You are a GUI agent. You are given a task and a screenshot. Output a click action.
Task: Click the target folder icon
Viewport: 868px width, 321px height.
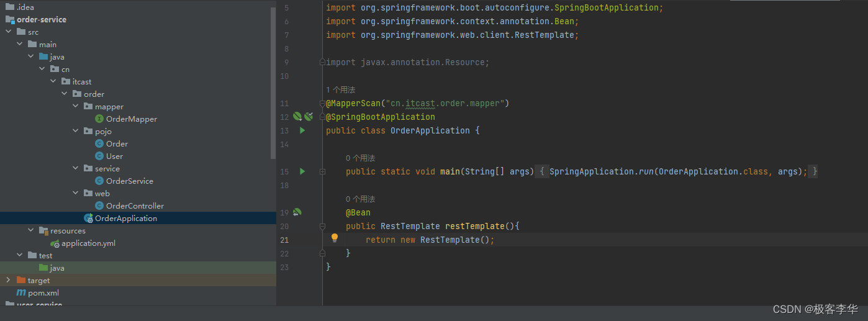21,280
